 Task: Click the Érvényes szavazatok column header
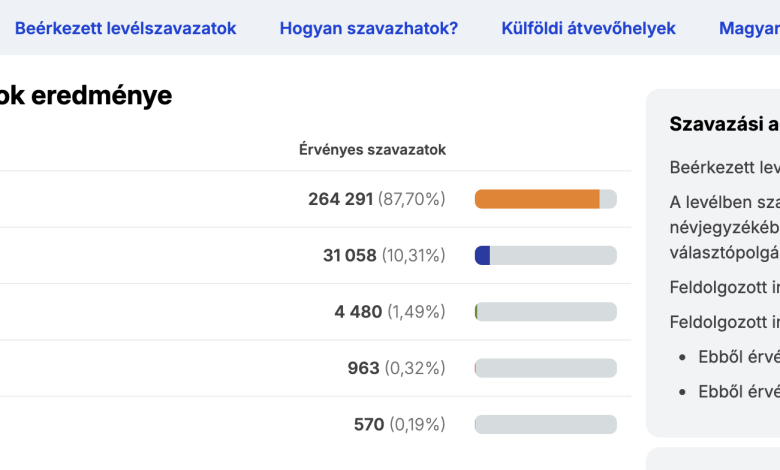372,149
